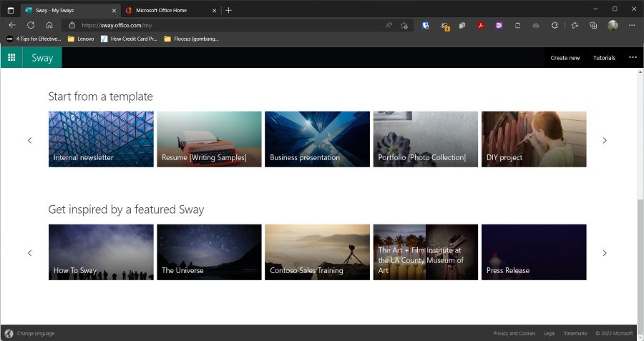Go to browser home page
The width and height of the screenshot is (644, 341).
click(49, 25)
